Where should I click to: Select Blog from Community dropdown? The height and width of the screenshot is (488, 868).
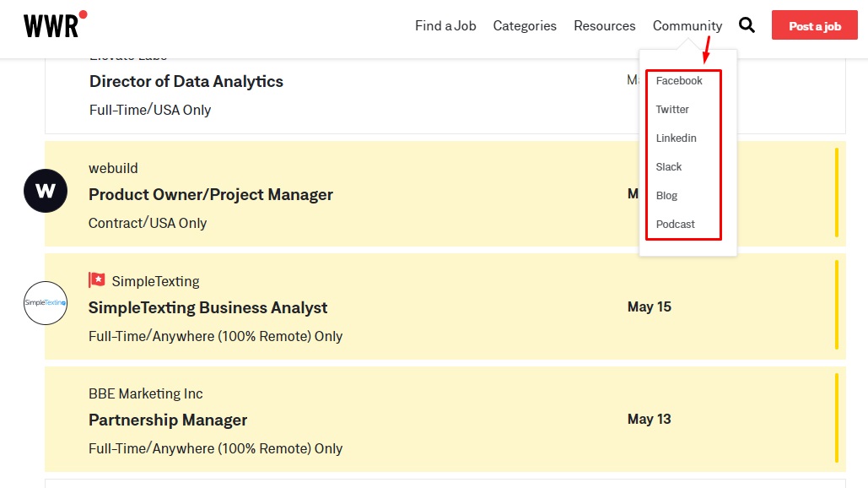click(666, 196)
